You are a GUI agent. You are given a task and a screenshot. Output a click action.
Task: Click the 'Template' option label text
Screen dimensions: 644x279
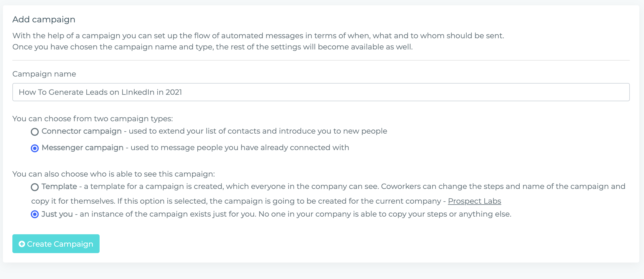[59, 186]
